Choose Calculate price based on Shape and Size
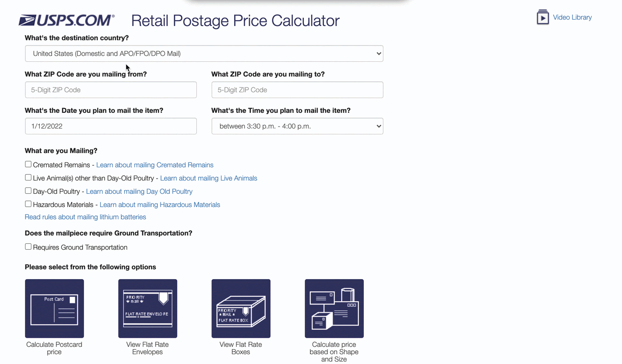622x364 pixels. click(334, 308)
